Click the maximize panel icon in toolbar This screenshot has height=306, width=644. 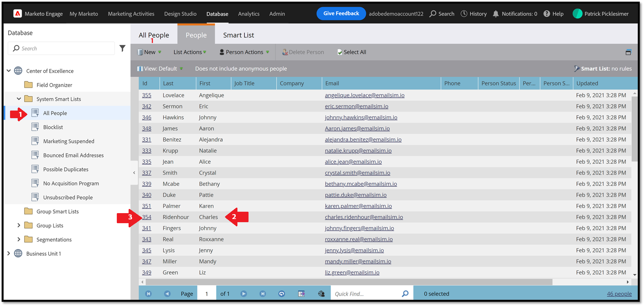click(628, 52)
